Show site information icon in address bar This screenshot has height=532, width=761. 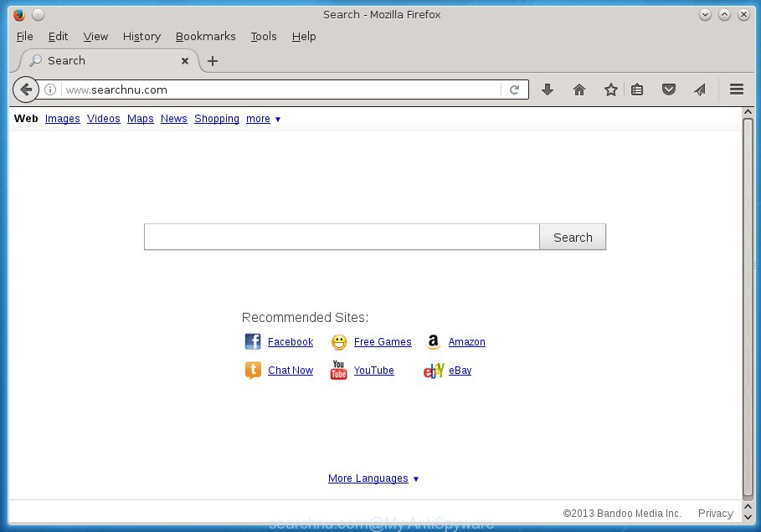pyautogui.click(x=50, y=90)
